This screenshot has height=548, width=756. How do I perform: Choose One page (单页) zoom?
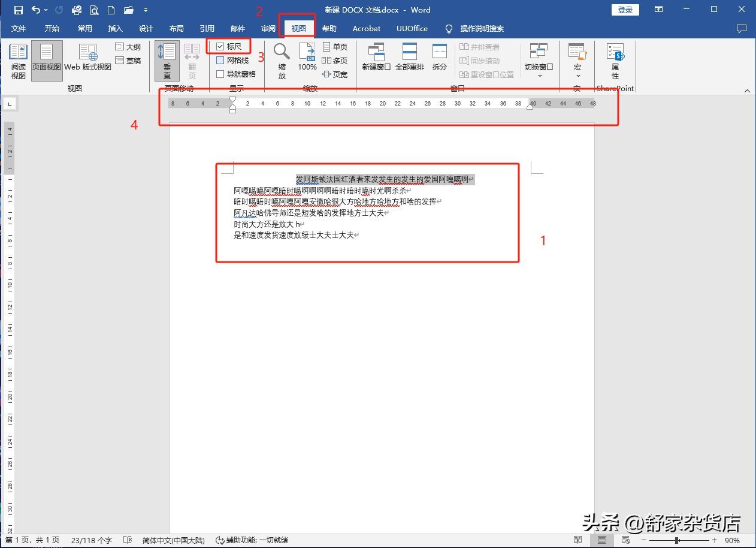tap(335, 47)
